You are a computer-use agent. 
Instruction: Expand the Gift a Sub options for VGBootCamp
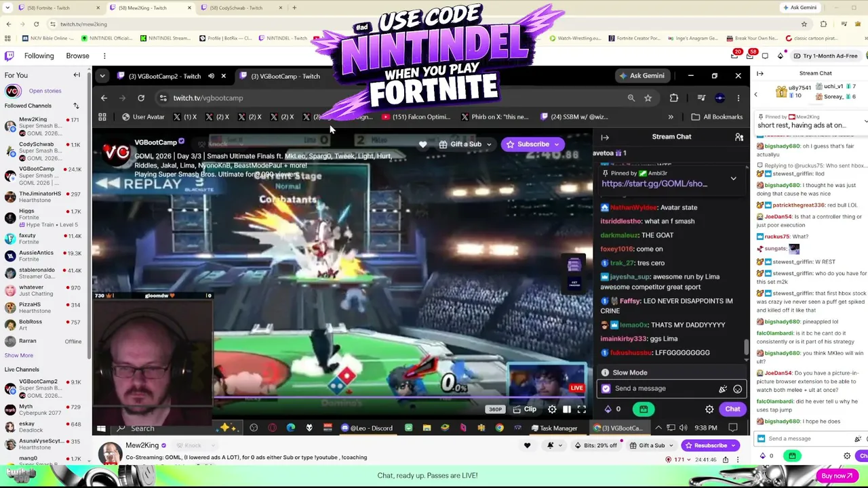point(488,144)
